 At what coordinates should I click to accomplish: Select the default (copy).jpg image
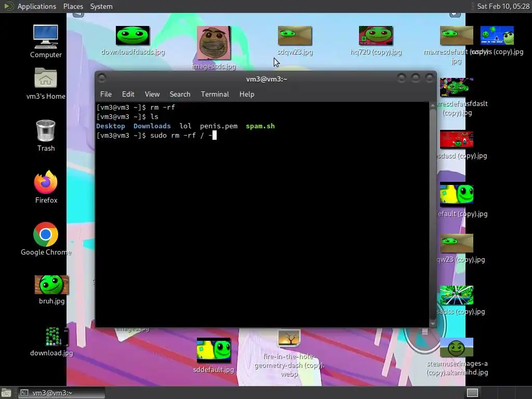(x=457, y=194)
